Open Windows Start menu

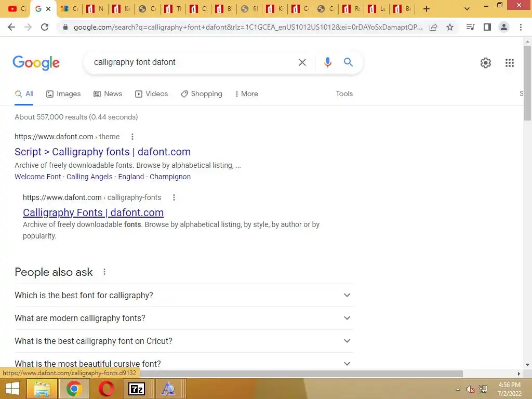pos(12,389)
